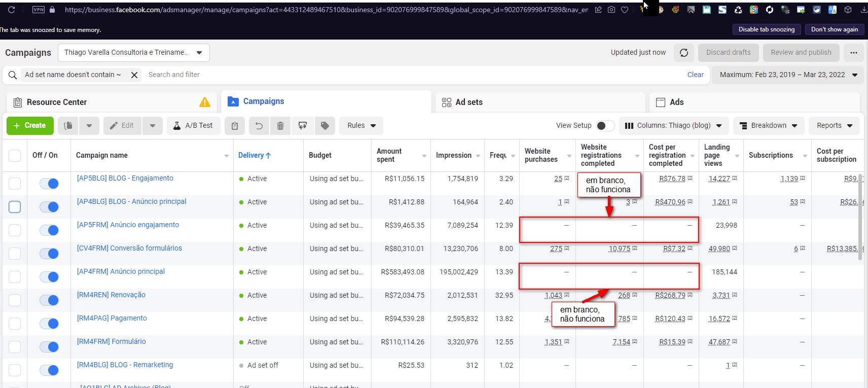Click the clipboard paste icon in toolbar

[235, 126]
